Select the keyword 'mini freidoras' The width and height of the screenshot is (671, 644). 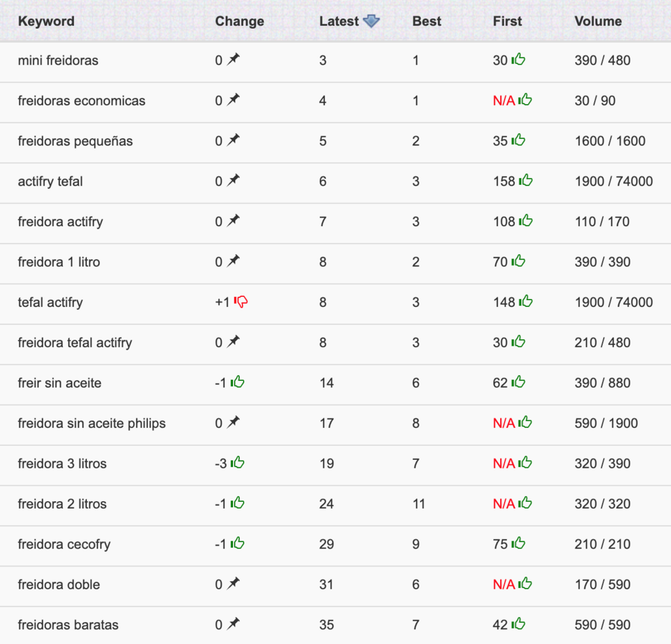tap(58, 60)
